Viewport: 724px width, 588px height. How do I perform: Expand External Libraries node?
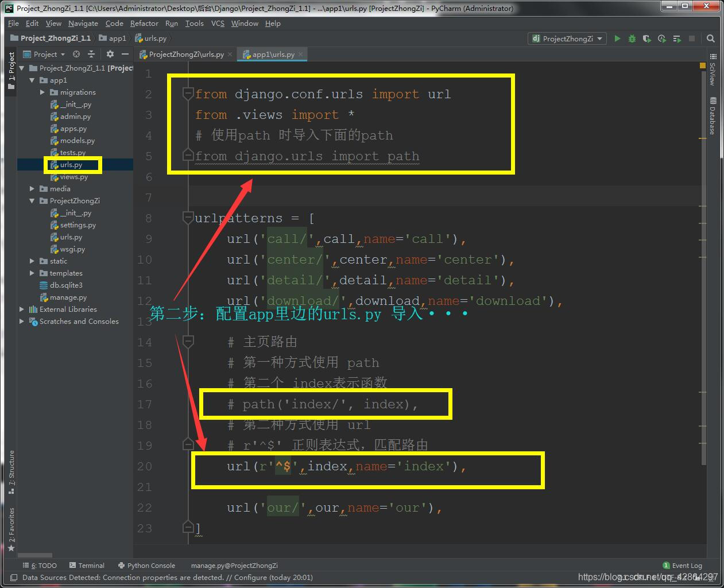tap(22, 309)
